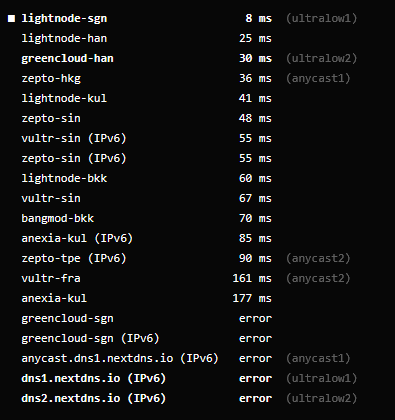Select the lightnode-bkk server row
Viewport: 395px width, 420px height.
click(x=147, y=178)
